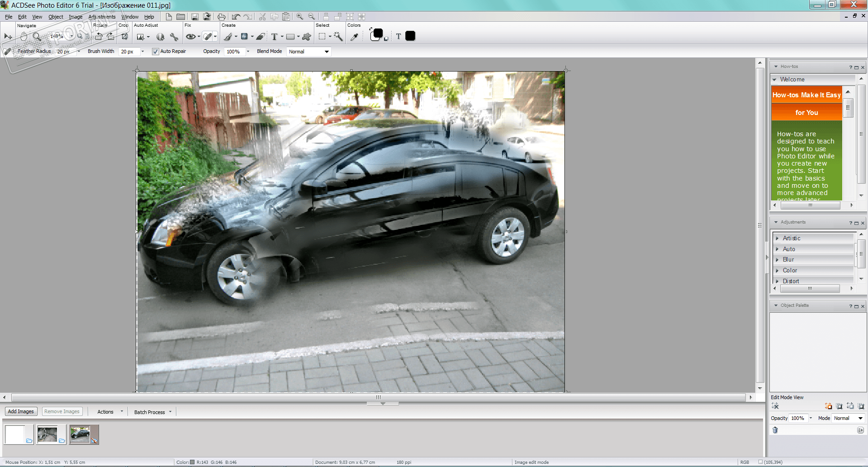Open the View menu

click(37, 17)
